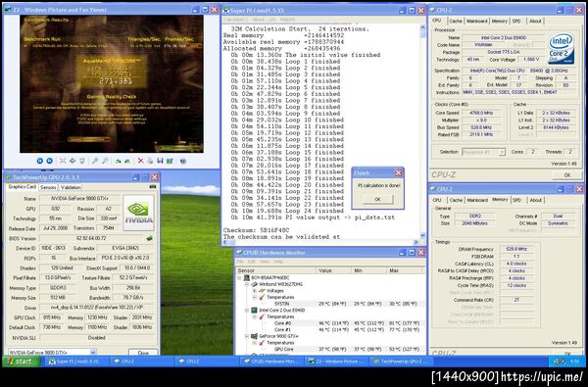
Task: Open SPD tab in the CPU-Z memory timings window
Action: click(x=516, y=200)
